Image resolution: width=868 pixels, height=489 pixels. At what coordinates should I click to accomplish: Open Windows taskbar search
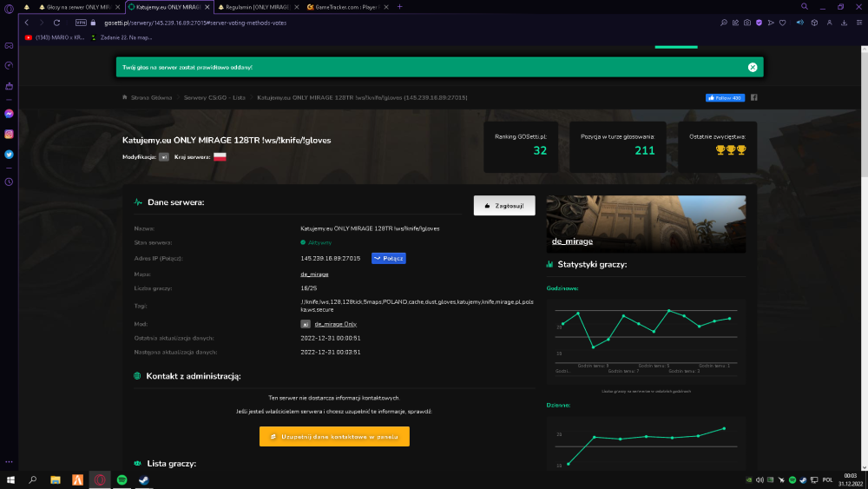click(33, 479)
